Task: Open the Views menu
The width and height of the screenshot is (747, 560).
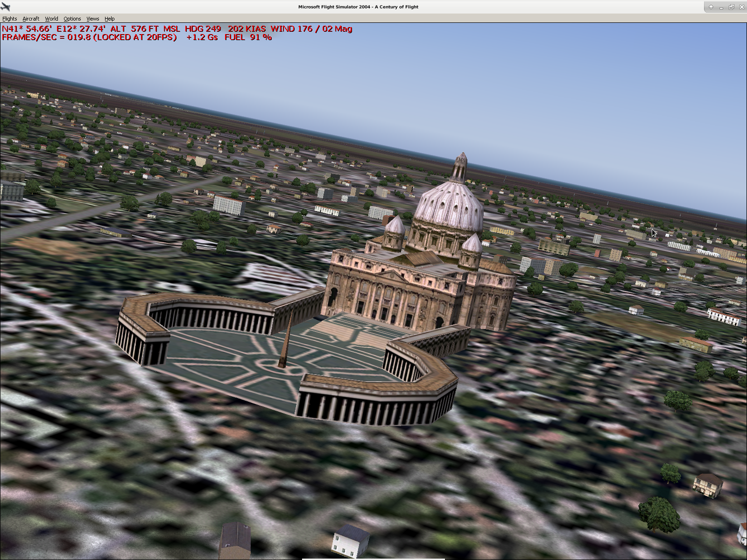Action: click(92, 19)
